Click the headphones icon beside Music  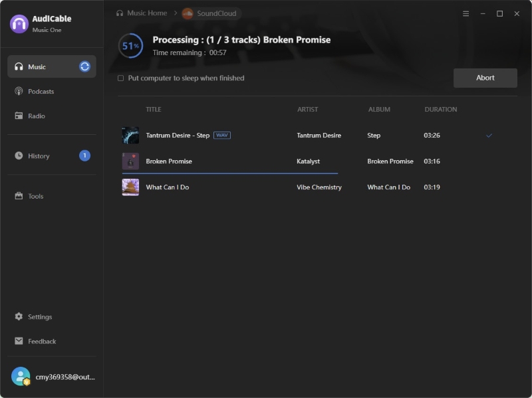(x=19, y=66)
